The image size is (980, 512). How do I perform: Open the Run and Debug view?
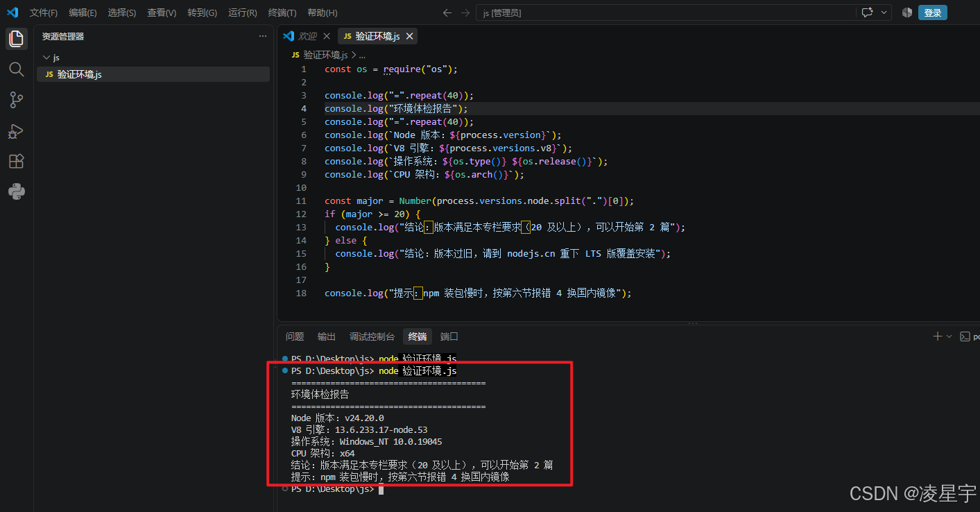17,130
